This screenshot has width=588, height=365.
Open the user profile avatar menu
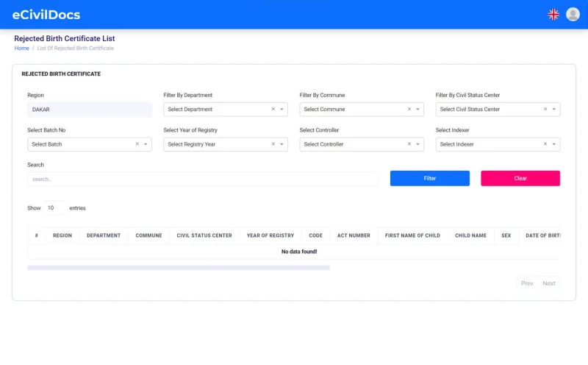point(573,14)
